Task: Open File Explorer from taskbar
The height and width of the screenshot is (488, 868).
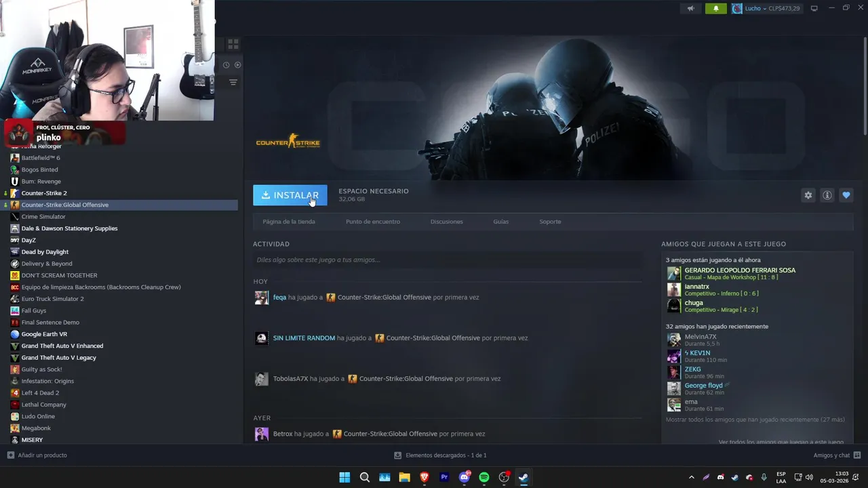Action: tap(404, 477)
